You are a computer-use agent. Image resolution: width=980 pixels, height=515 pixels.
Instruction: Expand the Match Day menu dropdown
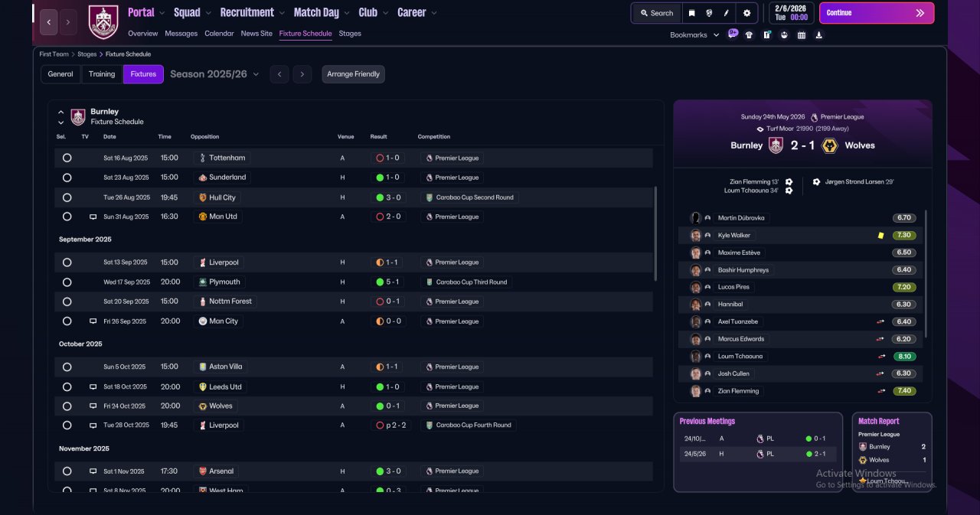(x=348, y=13)
